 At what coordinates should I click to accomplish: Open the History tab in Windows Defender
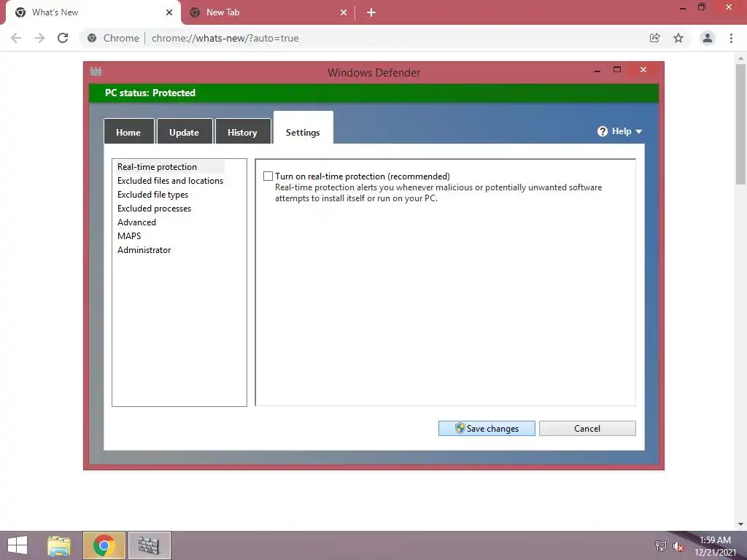242,132
